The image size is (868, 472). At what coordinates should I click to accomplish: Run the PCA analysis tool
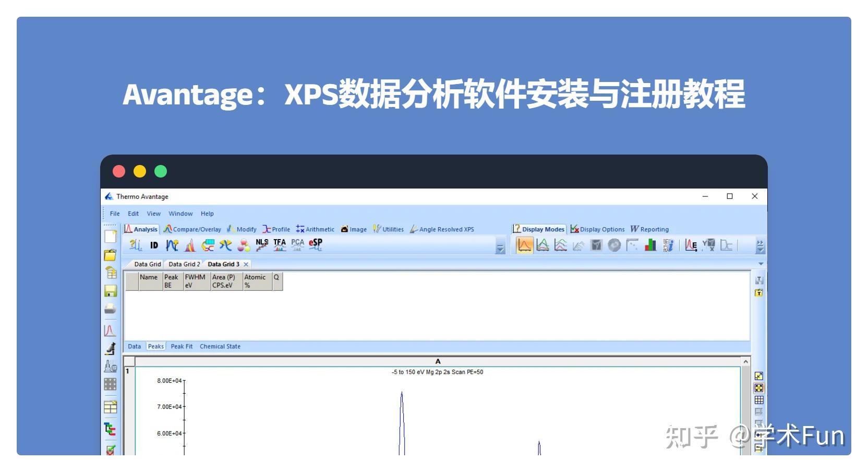[x=297, y=244]
